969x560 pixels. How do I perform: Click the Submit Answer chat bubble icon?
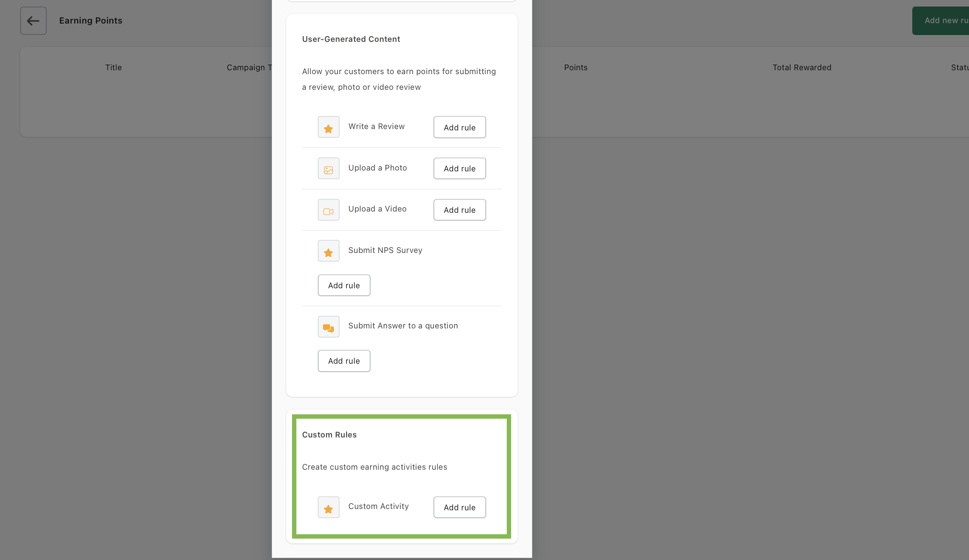(x=329, y=327)
